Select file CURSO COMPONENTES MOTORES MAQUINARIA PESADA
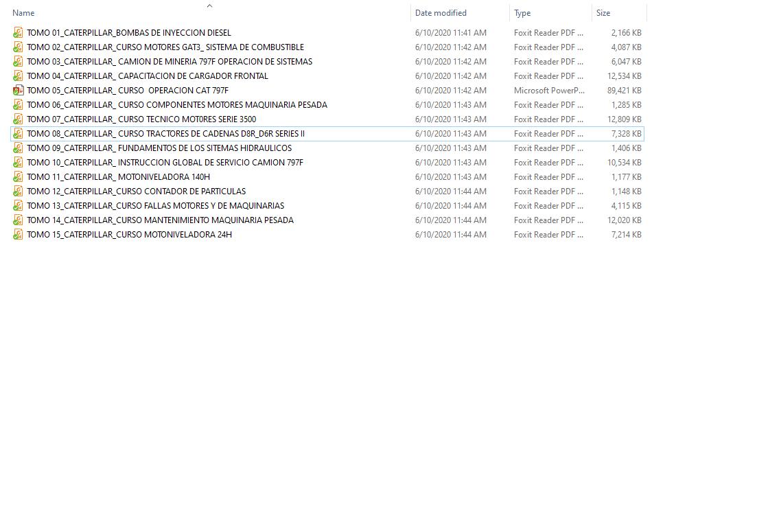The image size is (770, 532). coord(177,104)
